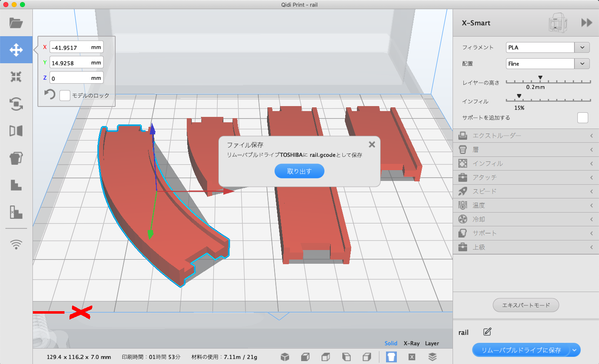Switch to the Layer view tab
The image size is (599, 364).
(x=432, y=343)
